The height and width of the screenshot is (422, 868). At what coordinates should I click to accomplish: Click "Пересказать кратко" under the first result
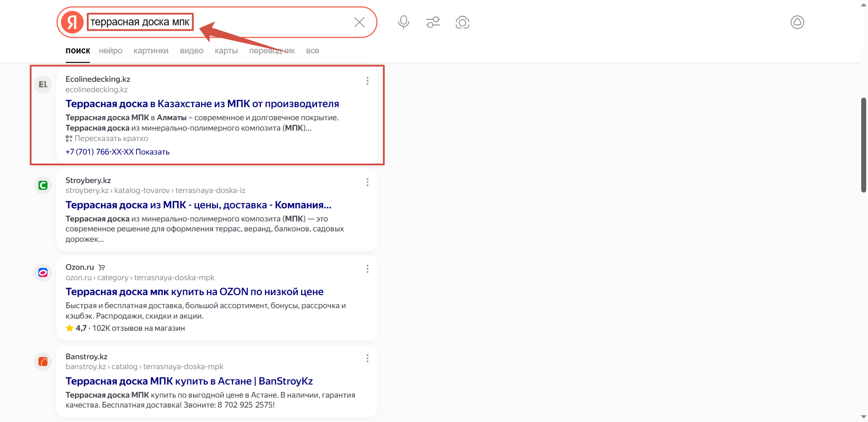click(111, 139)
